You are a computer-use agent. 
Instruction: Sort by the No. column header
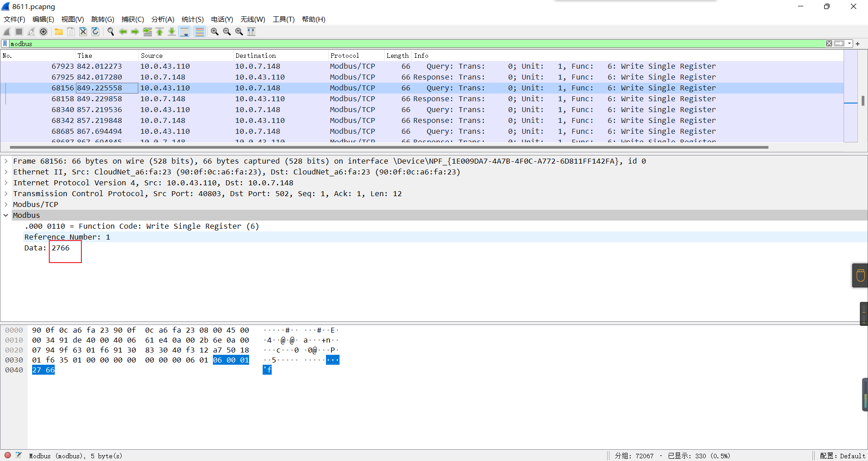(x=38, y=56)
